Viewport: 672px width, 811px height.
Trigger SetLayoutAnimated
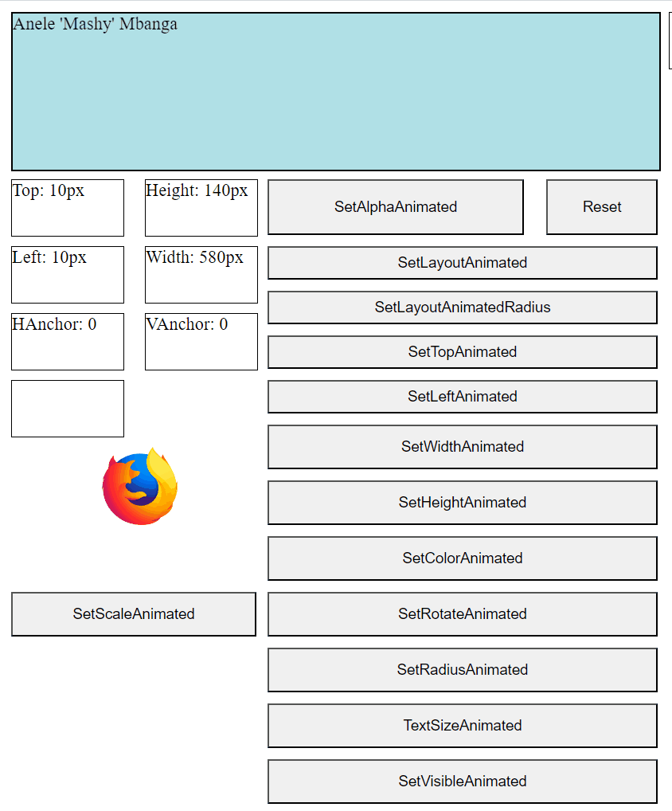462,263
